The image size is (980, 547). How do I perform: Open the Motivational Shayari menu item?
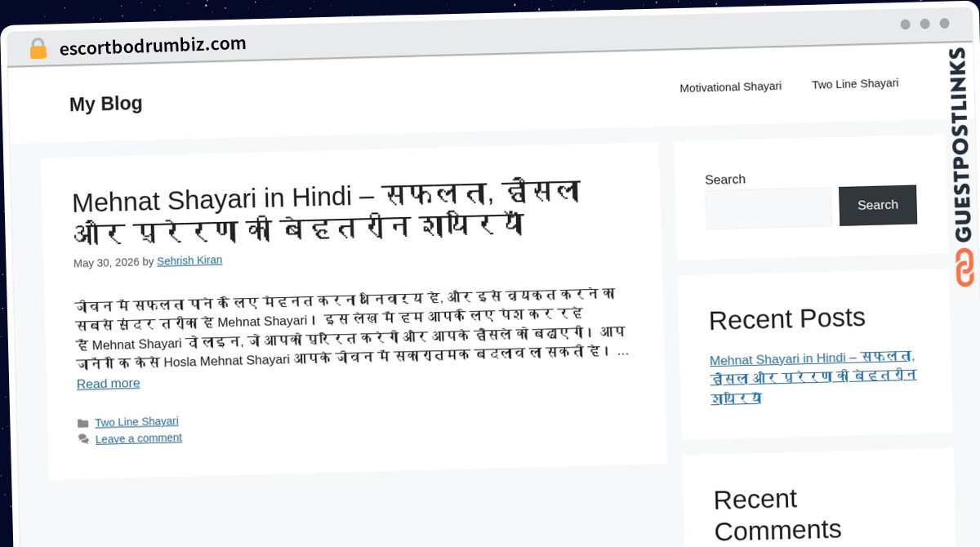(730, 87)
